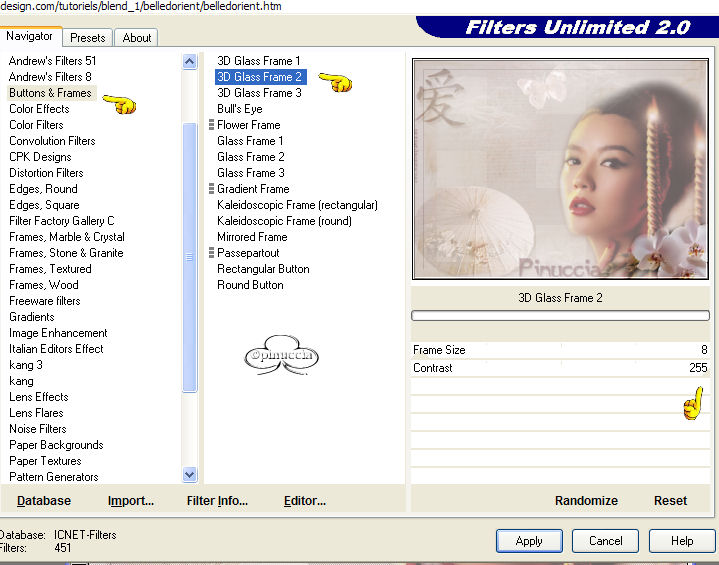Adjust the Frame Size slider

560,350
